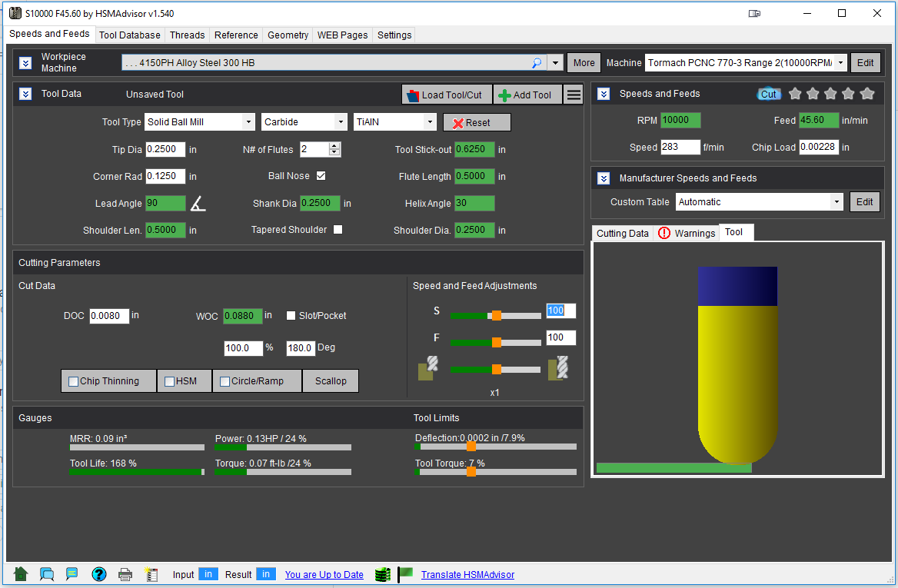The width and height of the screenshot is (898, 588).
Task: Click the DOC input field
Action: click(x=109, y=315)
